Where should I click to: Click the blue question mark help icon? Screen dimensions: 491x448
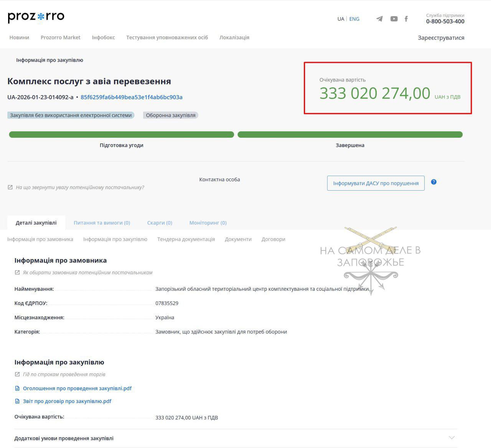click(x=434, y=182)
